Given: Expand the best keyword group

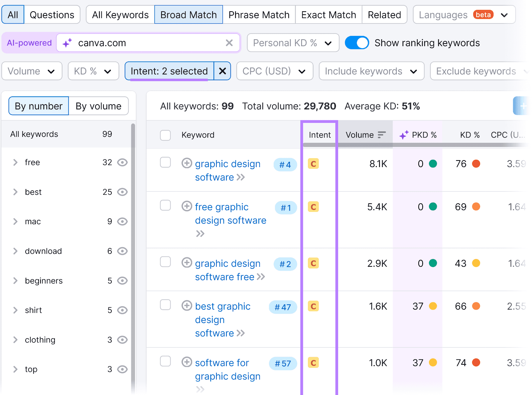Looking at the screenshot, I should coord(15,192).
